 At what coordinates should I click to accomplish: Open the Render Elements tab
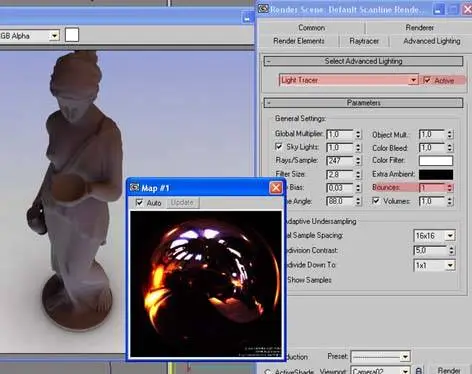pos(299,41)
